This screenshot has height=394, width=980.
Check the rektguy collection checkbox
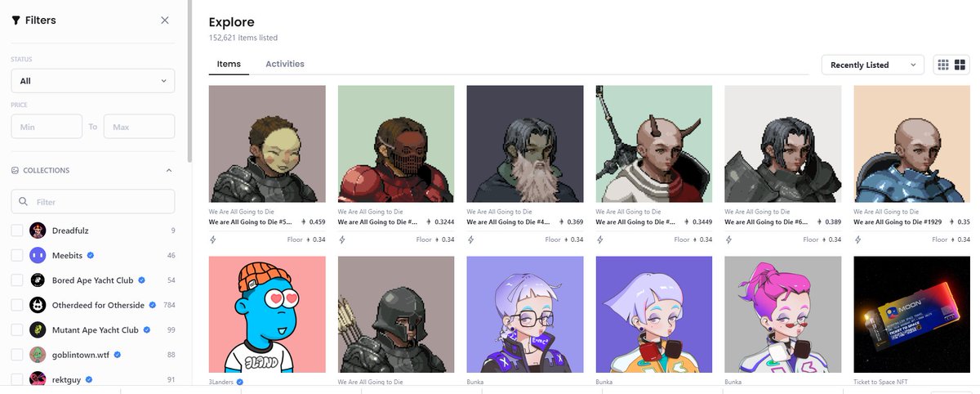click(17, 379)
